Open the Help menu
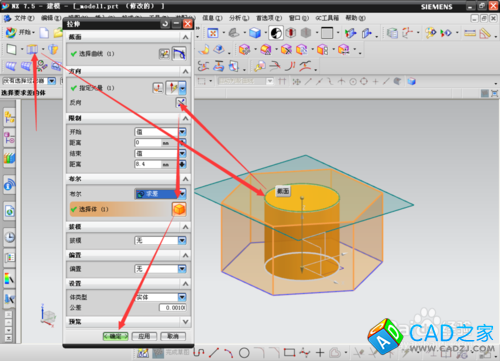This screenshot has height=361, width=500. pos(355,18)
